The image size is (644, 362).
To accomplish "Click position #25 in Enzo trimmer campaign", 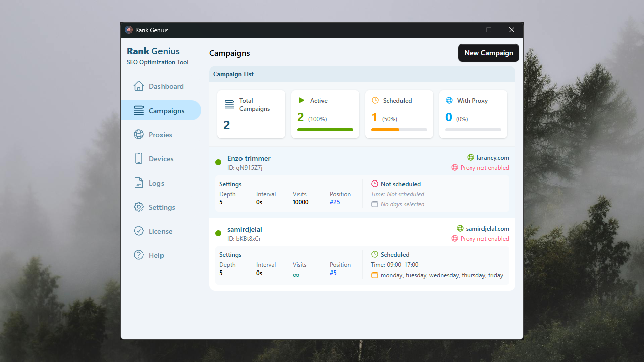I will (x=335, y=202).
